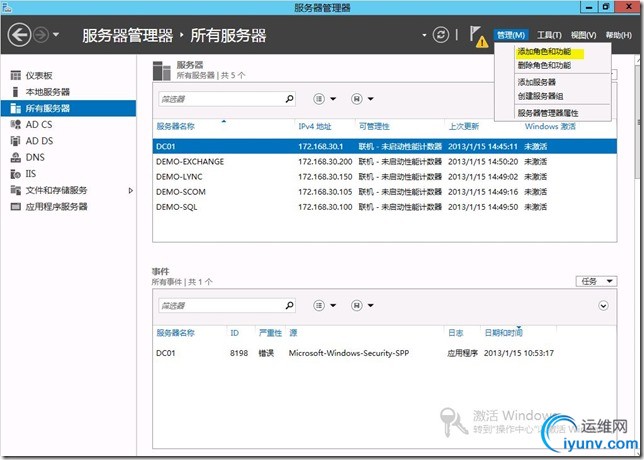Image resolution: width=644 pixels, height=460 pixels.
Task: Click list options icon in events toolbar
Action: click(x=319, y=305)
